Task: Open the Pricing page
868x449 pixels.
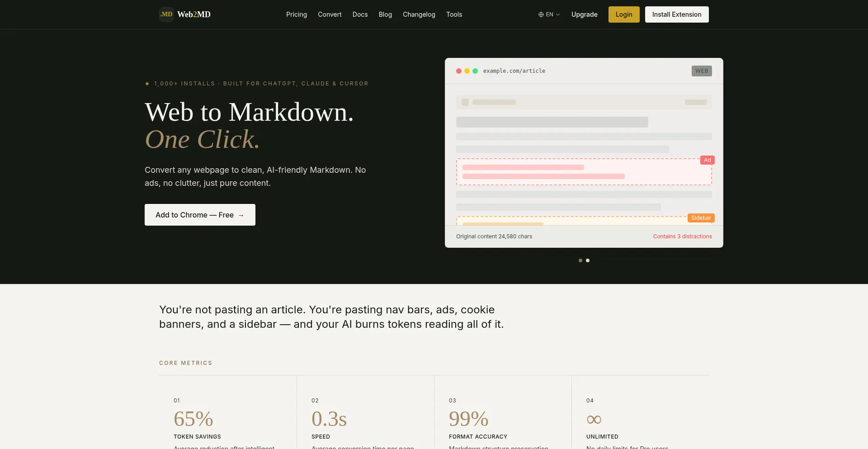Action: (297, 14)
